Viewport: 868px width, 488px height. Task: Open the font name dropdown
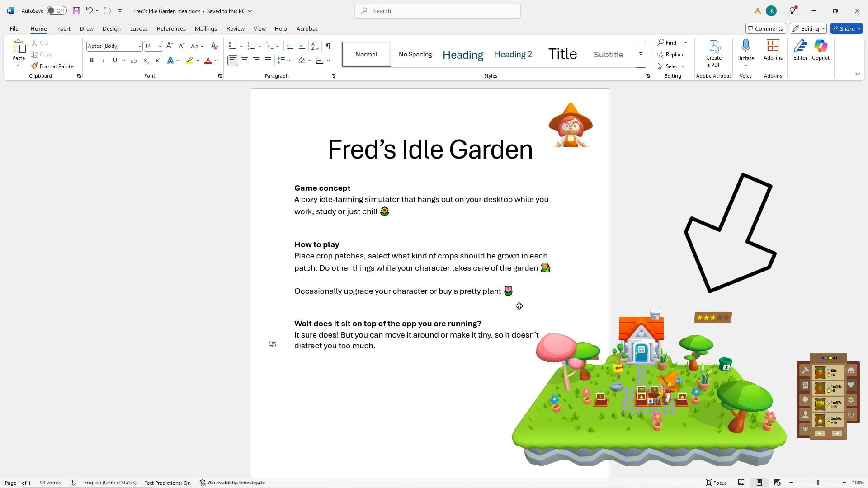tap(139, 46)
